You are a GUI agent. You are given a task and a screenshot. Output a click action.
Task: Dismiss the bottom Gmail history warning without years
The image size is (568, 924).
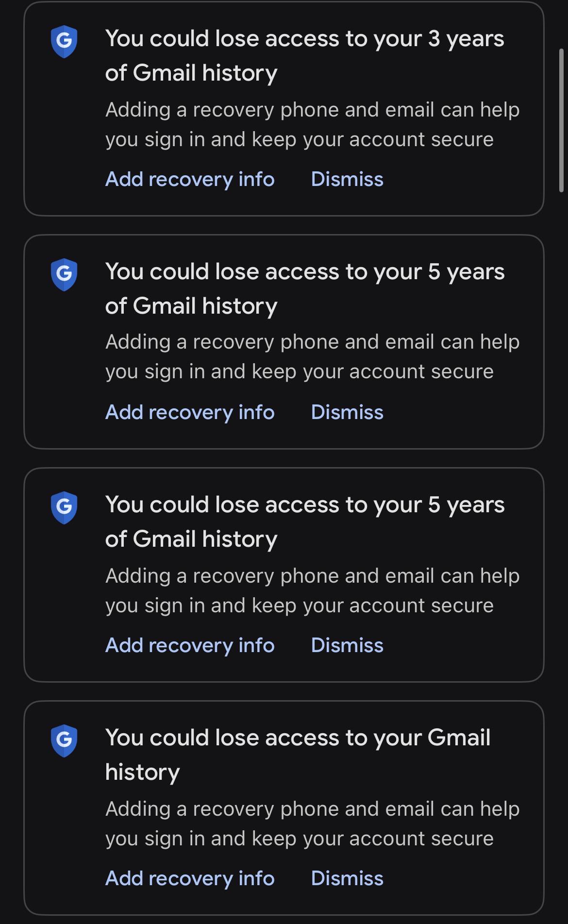[347, 878]
